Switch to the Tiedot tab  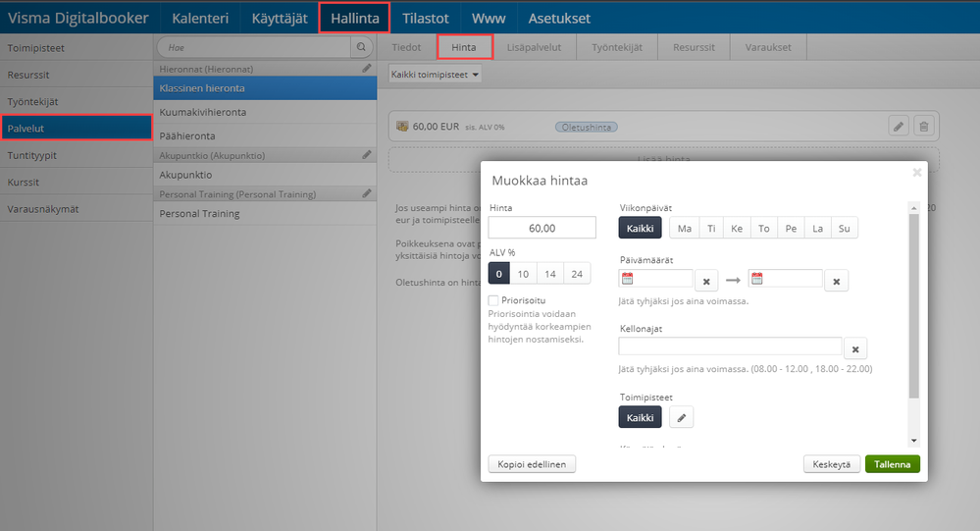pyautogui.click(x=406, y=47)
